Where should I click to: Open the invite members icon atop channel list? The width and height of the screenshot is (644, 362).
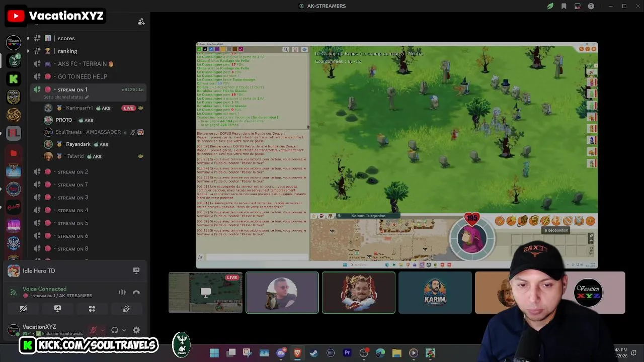click(141, 22)
